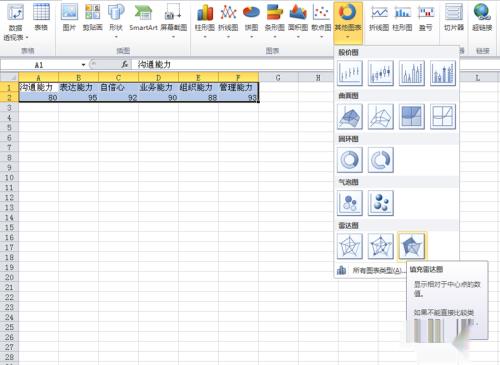Viewport: 500px width, 365px height.
Task: Pick the Doughnut chart type
Action: [350, 160]
